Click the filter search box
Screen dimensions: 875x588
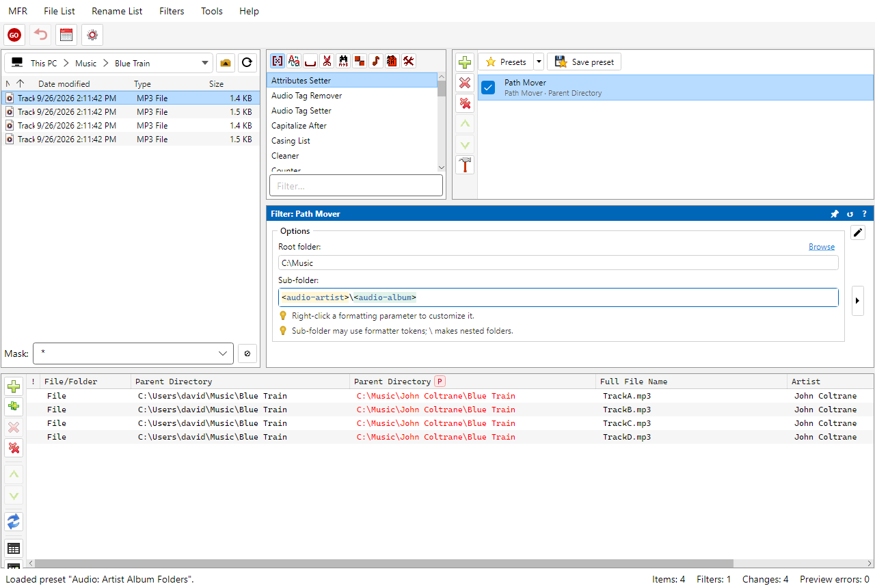pyautogui.click(x=356, y=186)
